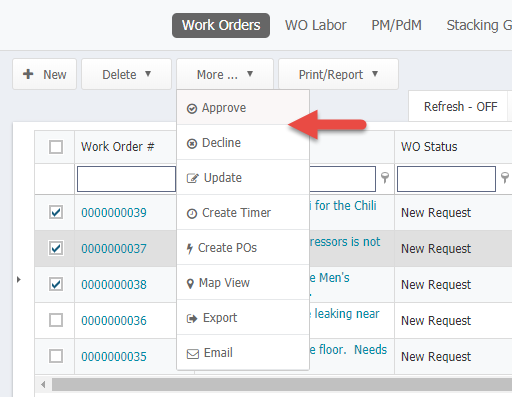Select Create Timer menu entry
Image resolution: width=512 pixels, height=397 pixels.
(x=243, y=213)
